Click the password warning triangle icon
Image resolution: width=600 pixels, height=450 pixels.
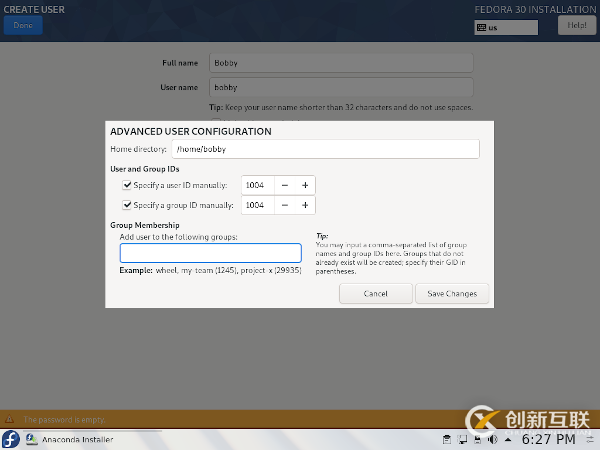10,419
